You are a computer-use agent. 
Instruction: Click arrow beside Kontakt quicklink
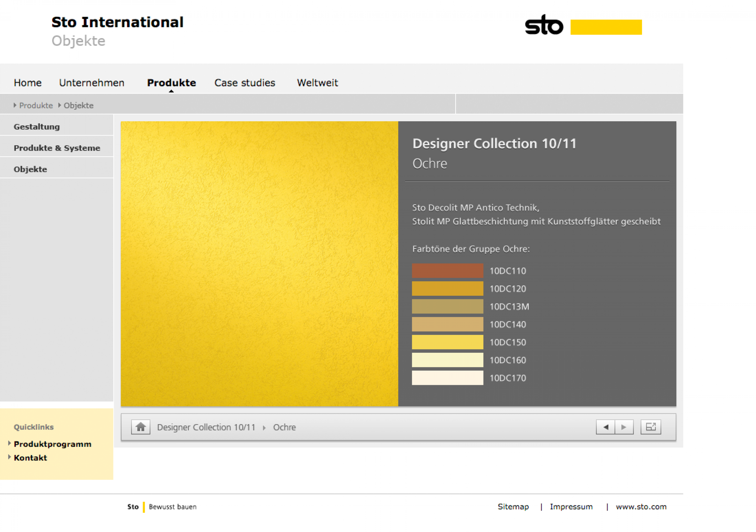click(10, 457)
